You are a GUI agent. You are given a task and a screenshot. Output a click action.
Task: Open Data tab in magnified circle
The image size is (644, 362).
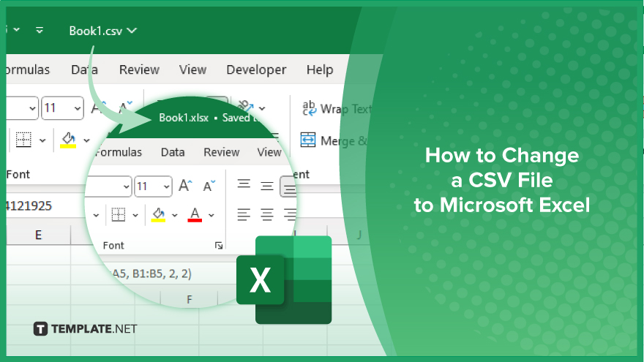(x=173, y=152)
